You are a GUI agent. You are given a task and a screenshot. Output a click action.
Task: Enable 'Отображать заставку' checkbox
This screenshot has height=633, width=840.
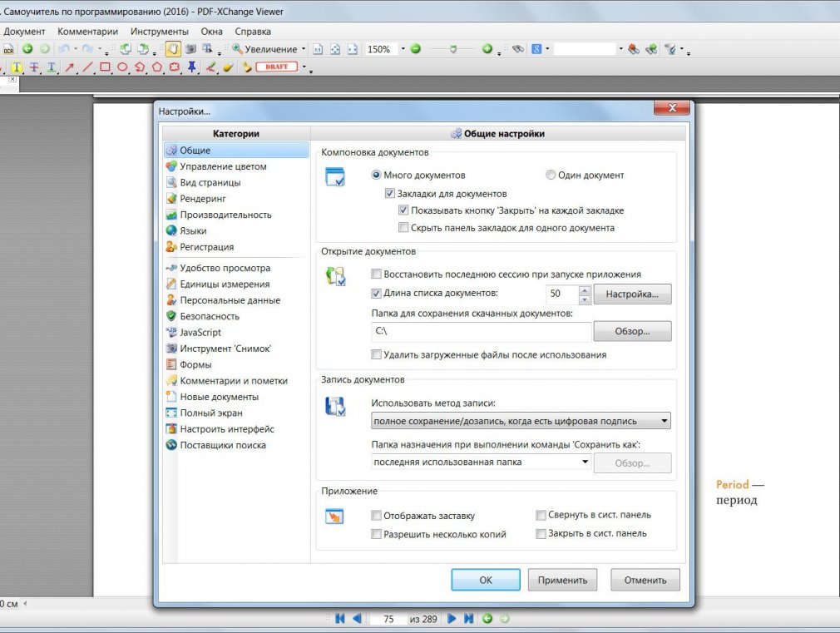(x=376, y=516)
